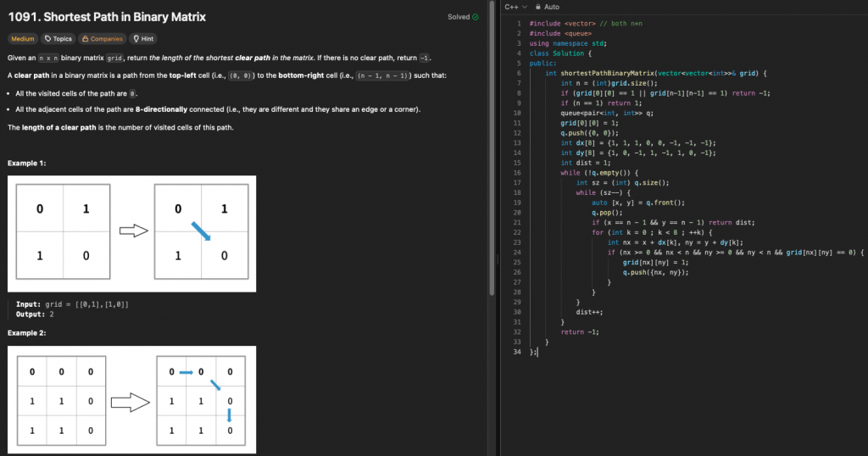Open the locked Companies button
Viewport: 868px width, 456px height.
(x=102, y=39)
